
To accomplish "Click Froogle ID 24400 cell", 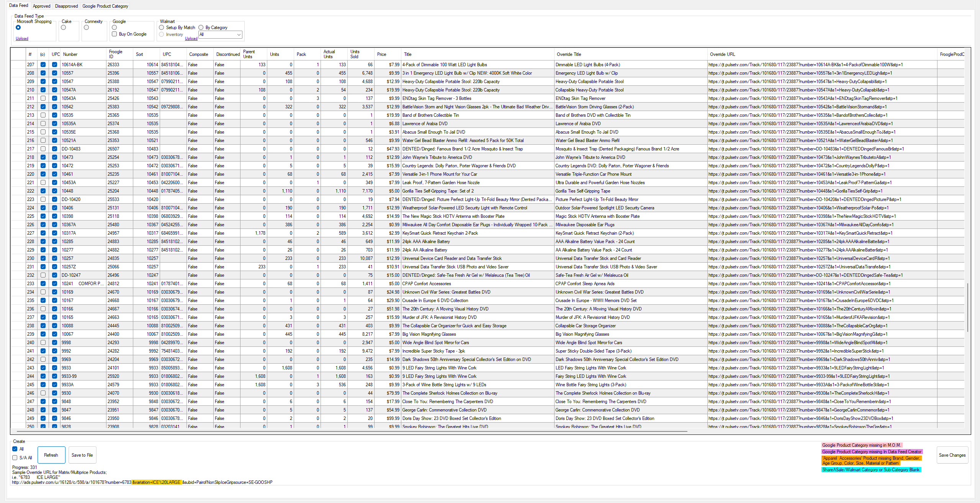I will pos(119,334).
